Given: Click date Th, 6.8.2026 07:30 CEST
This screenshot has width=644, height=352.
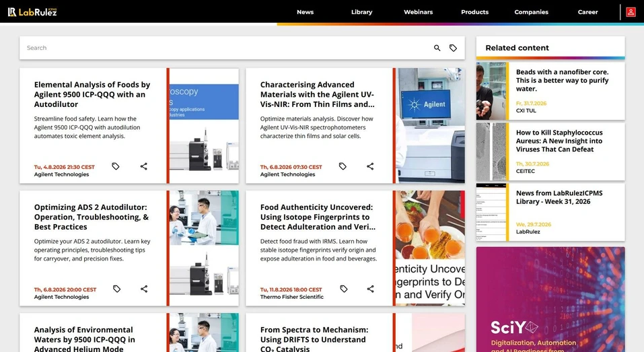Looking at the screenshot, I should pos(291,167).
